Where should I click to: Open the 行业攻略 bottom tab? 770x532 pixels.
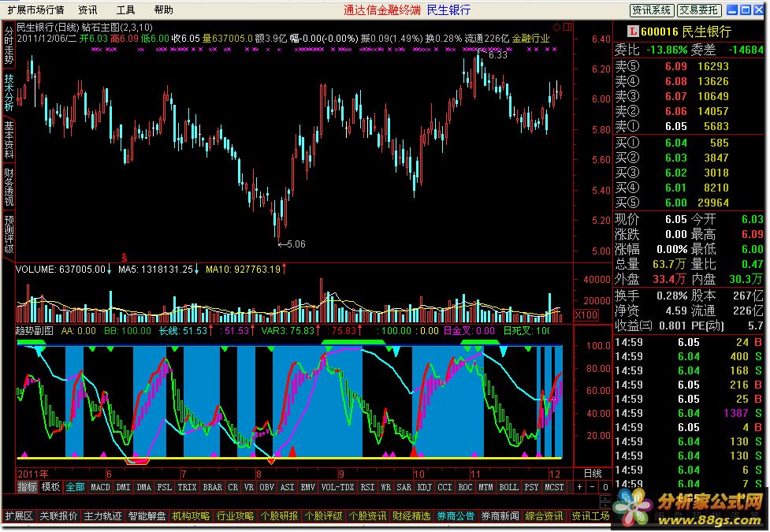(x=235, y=516)
